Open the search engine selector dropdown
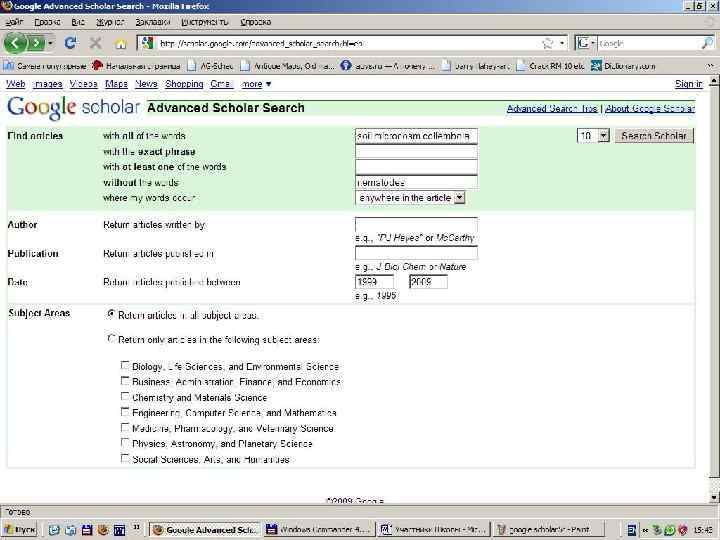The image size is (720, 540). (x=585, y=44)
